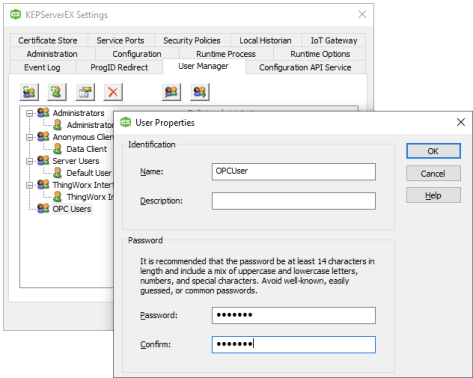Click the New User Group toolbar icon
Image resolution: width=473 pixels, height=378 pixels.
(x=29, y=92)
